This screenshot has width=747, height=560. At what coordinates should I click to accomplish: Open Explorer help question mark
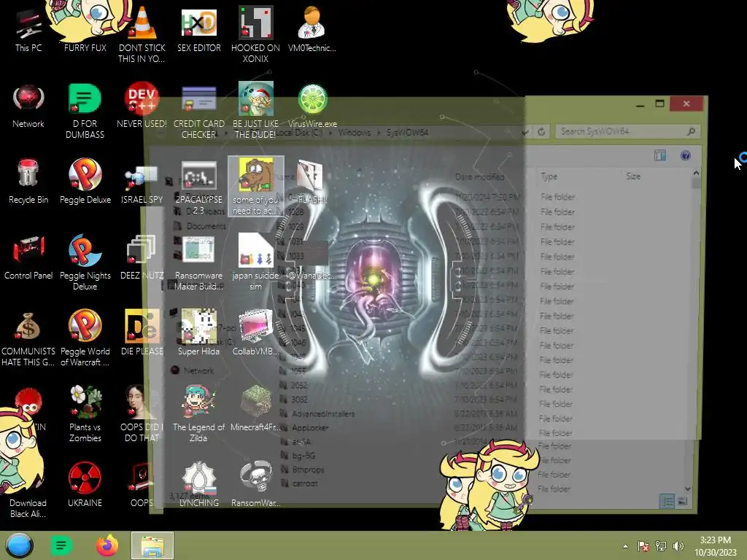(685, 155)
